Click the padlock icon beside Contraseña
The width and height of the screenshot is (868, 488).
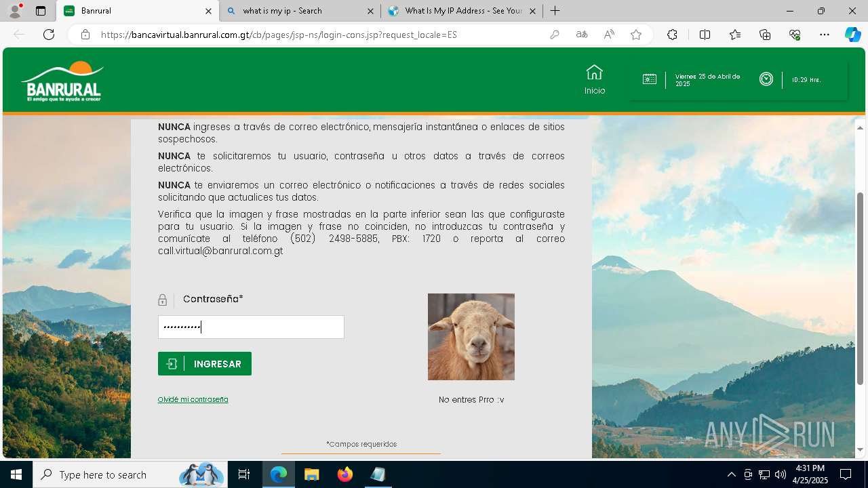click(162, 300)
